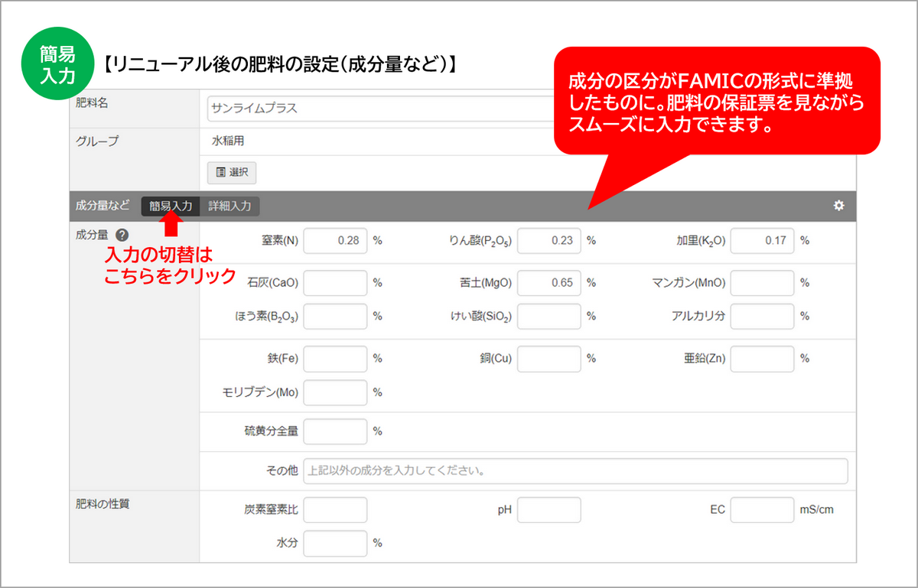This screenshot has height=588, width=918.
Task: Click the EC mS/cm input field
Action: pyautogui.click(x=762, y=510)
